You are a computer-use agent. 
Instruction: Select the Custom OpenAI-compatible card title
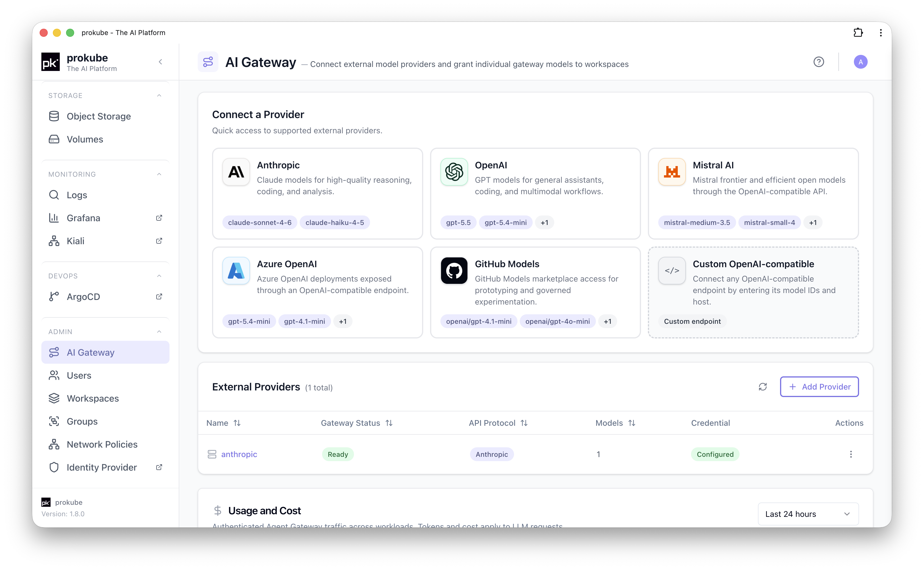754,264
